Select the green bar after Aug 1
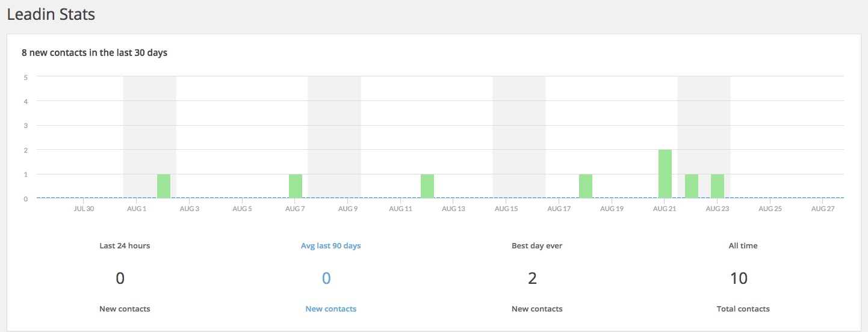Image resolution: width=868 pixels, height=332 pixels. (x=164, y=186)
